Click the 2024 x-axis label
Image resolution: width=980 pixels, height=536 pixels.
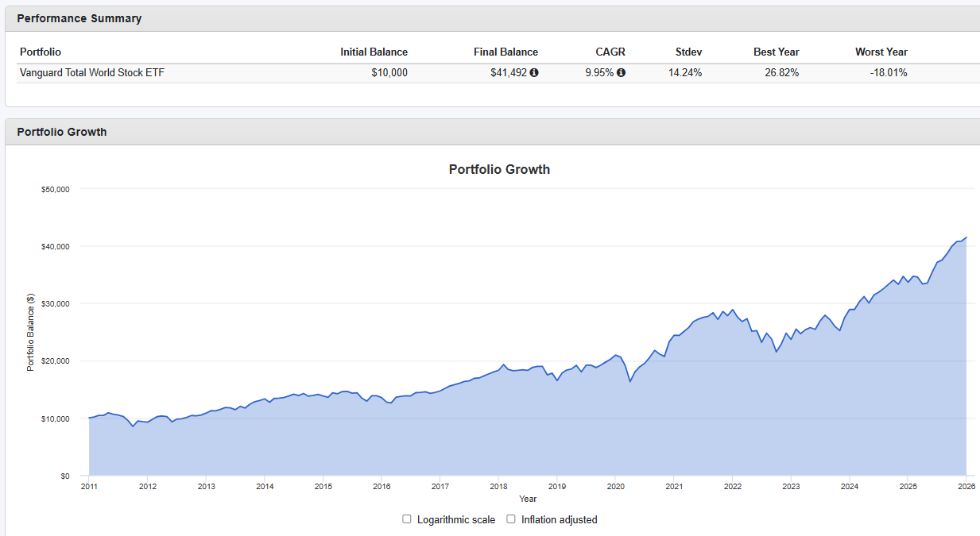click(850, 486)
